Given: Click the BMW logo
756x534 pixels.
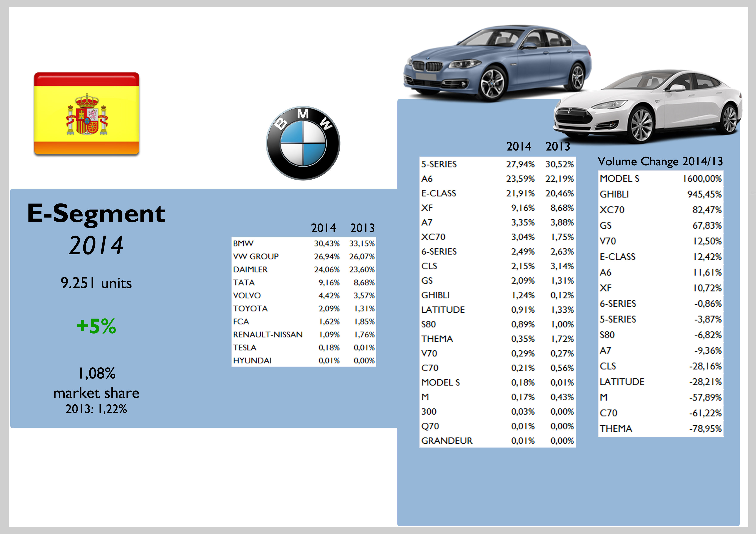Looking at the screenshot, I should coord(303,143).
